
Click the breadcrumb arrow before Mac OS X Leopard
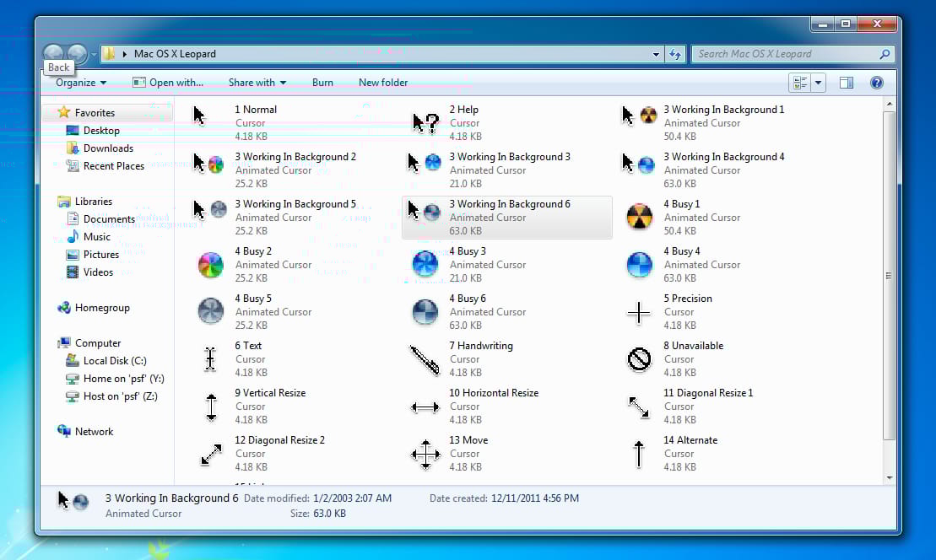click(125, 54)
